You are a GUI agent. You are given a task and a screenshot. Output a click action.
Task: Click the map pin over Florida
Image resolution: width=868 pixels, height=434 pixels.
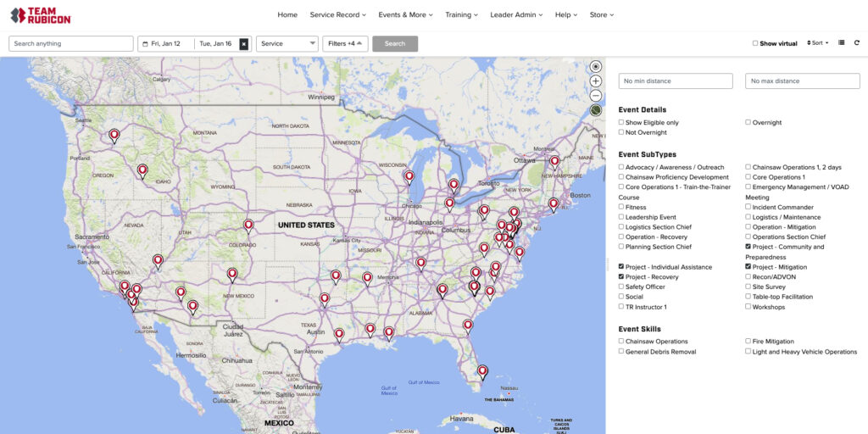(482, 370)
